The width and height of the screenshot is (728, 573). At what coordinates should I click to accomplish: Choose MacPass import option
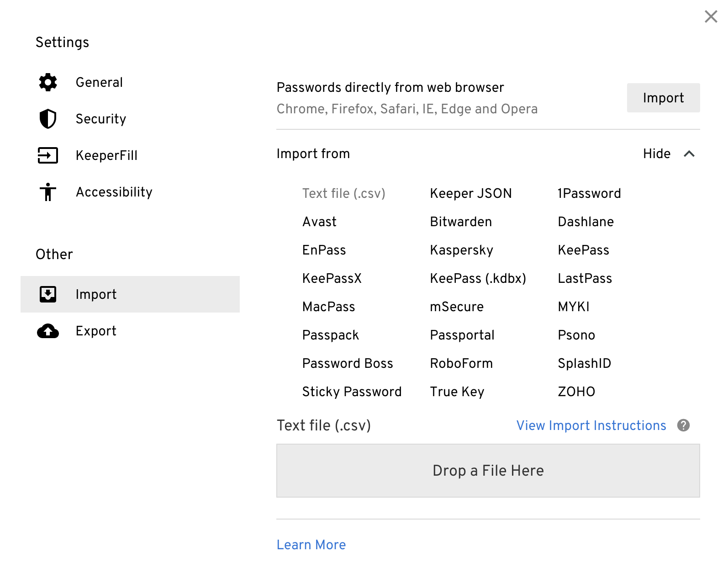point(329,307)
